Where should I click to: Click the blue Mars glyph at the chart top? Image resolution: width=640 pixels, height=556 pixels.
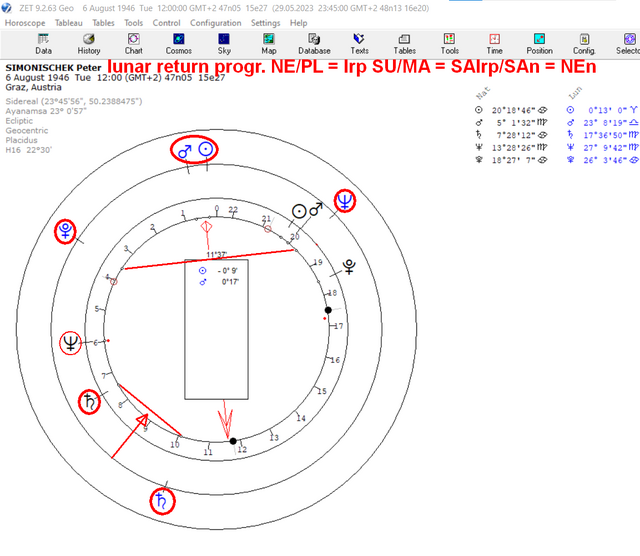coord(184,152)
